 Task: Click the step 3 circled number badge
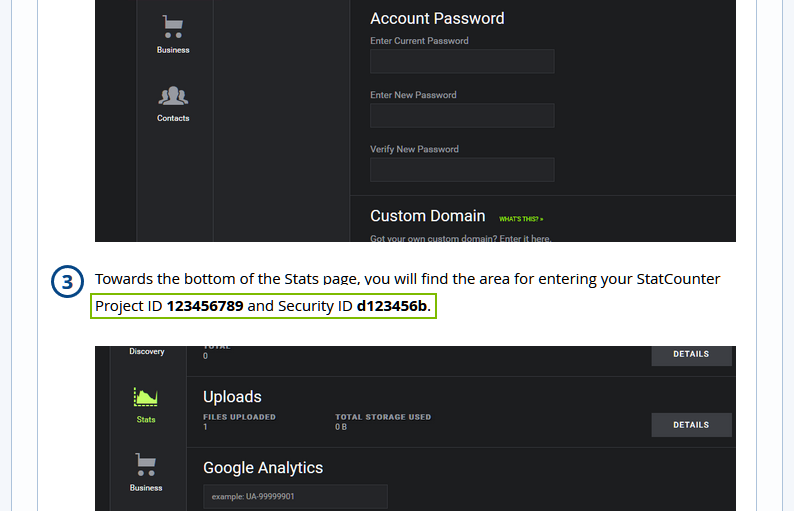pos(67,282)
